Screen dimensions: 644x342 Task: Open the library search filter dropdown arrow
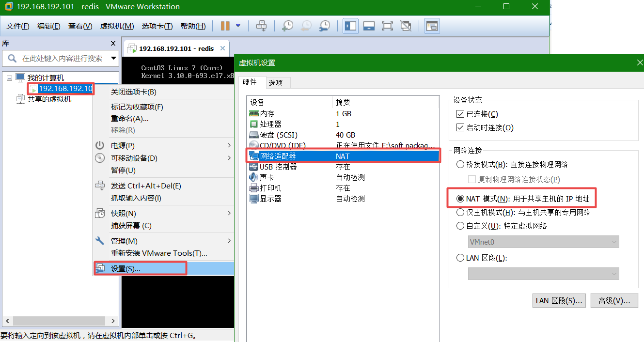point(114,59)
